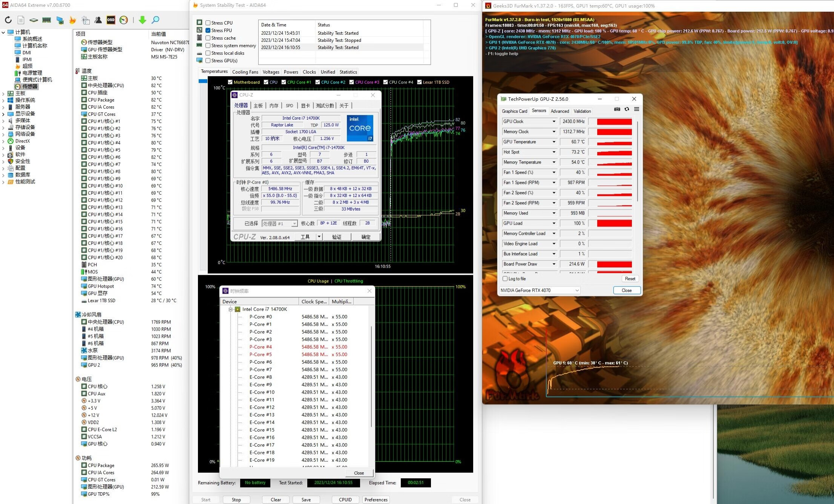Viewport: 834px width, 504px height.
Task: Enable the Stress cache checkbox
Action: (x=208, y=38)
